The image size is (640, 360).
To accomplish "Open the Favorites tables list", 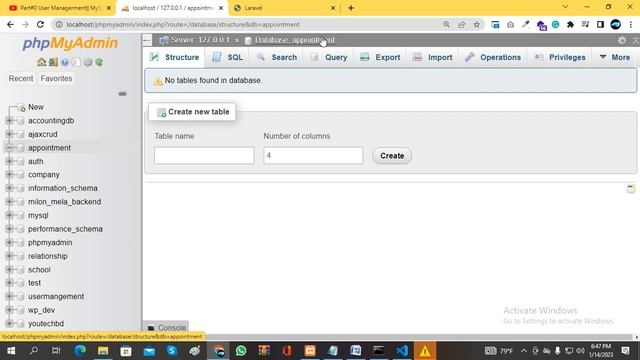I will [56, 78].
